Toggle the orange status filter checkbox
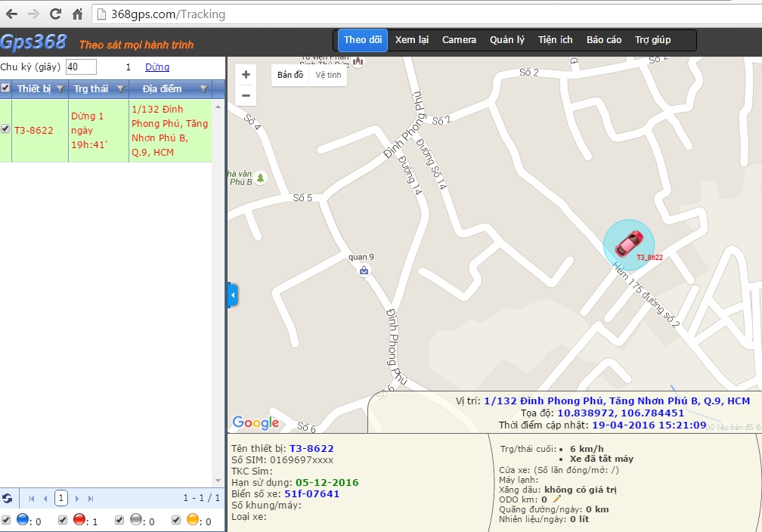The image size is (762, 532). [x=176, y=520]
